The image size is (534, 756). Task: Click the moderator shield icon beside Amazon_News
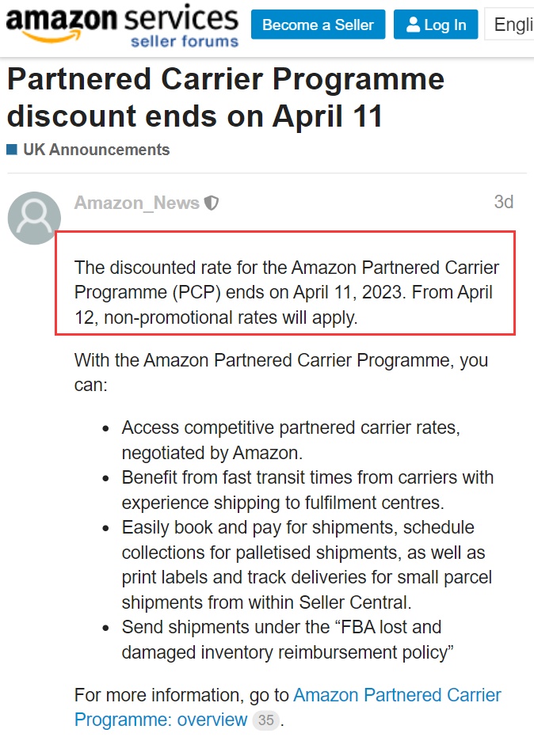[x=212, y=203]
